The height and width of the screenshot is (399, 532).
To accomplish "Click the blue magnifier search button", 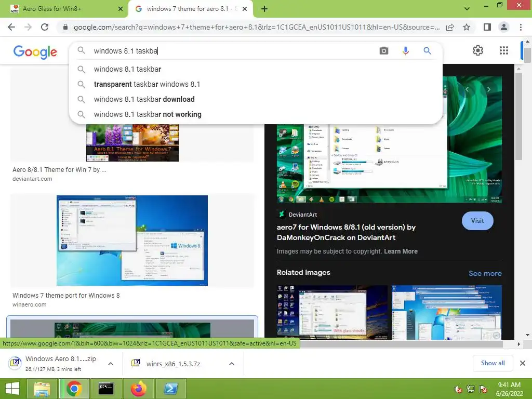I will pos(427,51).
